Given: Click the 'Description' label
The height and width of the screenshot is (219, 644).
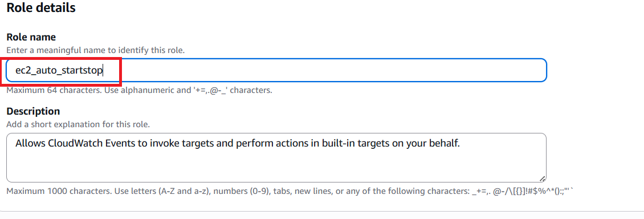Looking at the screenshot, I should pos(33,111).
